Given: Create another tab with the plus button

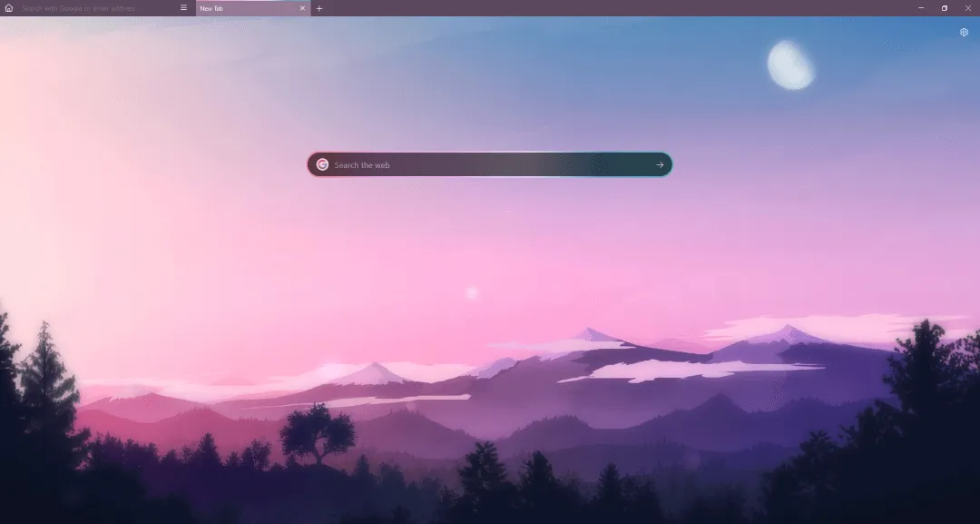Looking at the screenshot, I should [319, 7].
